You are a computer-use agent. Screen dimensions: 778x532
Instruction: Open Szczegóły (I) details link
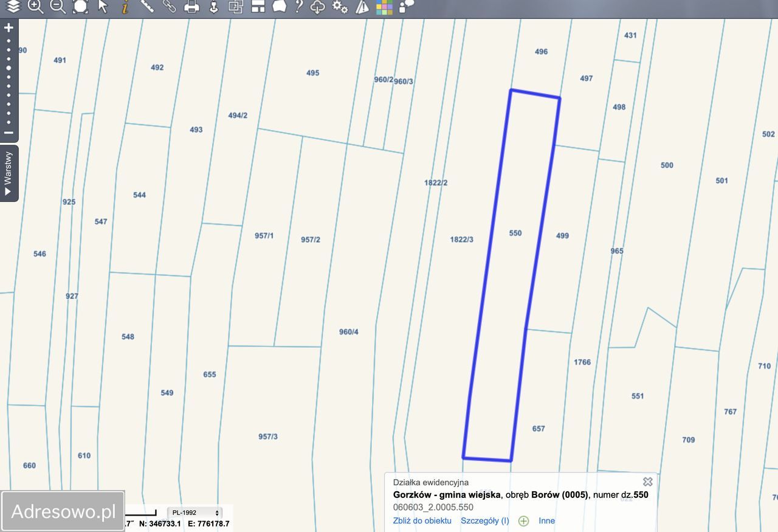click(485, 520)
